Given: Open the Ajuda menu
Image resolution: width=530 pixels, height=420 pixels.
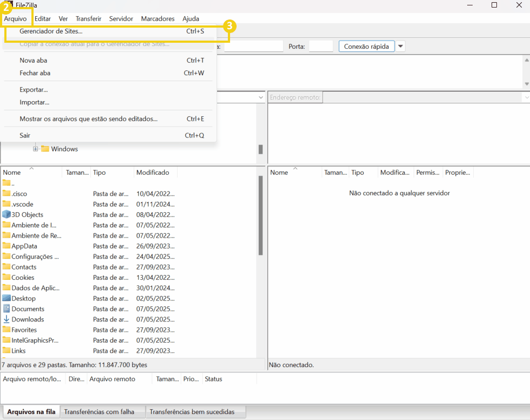Looking at the screenshot, I should tap(191, 18).
